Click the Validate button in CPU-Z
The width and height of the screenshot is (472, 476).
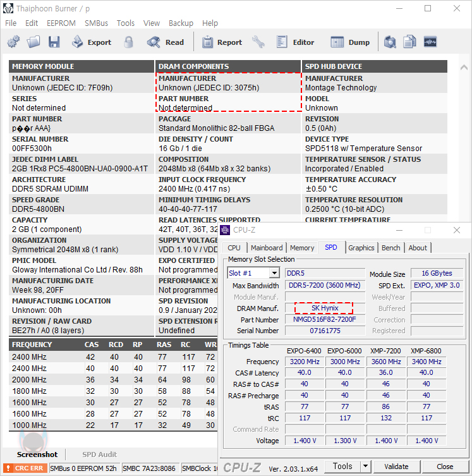[x=396, y=467]
